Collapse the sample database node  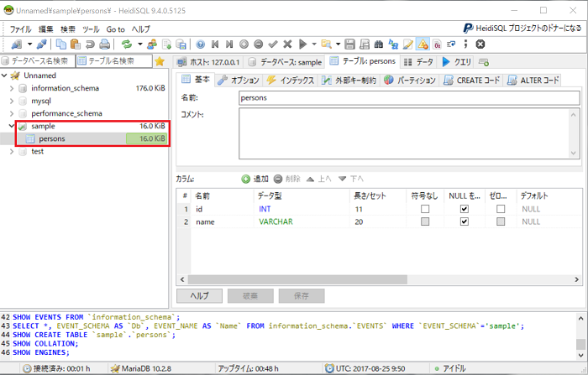[12, 126]
